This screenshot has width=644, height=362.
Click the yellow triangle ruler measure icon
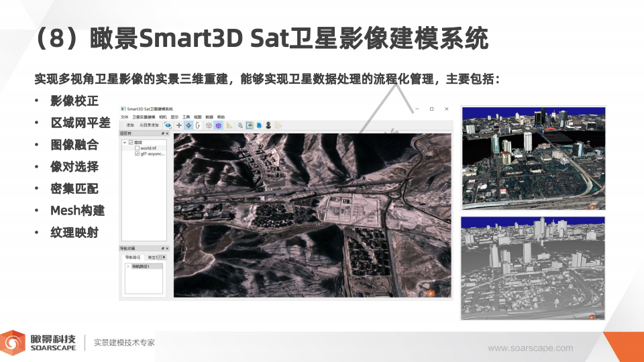pos(229,125)
